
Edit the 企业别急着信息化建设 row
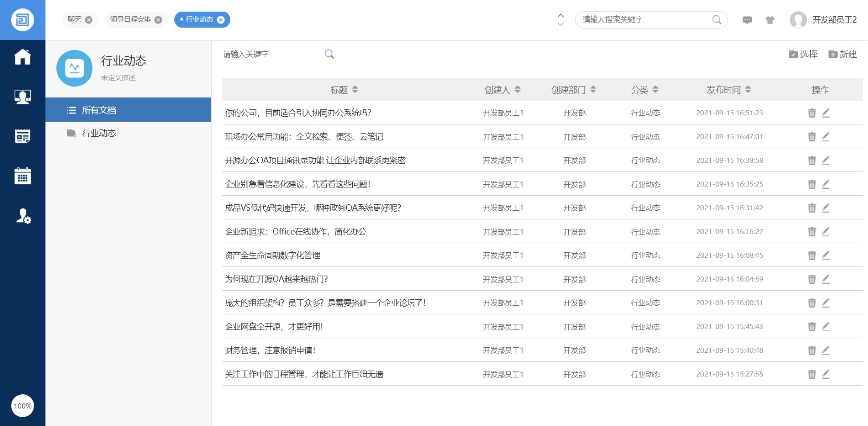point(826,184)
